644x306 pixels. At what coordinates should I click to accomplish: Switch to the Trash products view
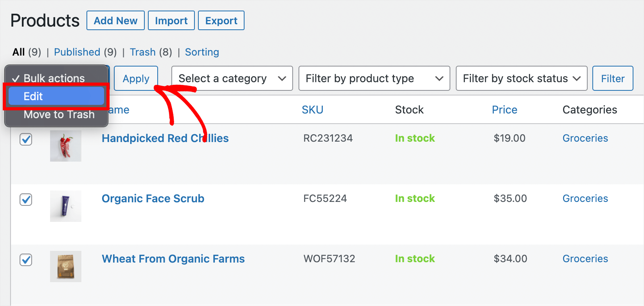tap(143, 52)
